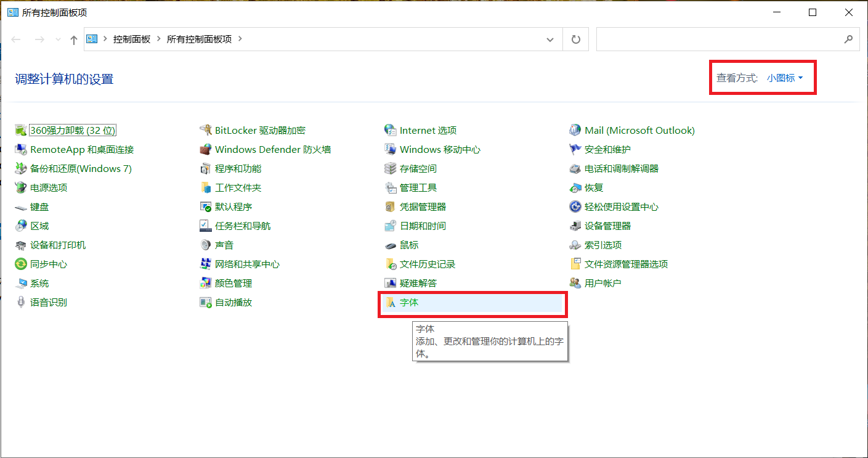Click the 工作文件夹 folder icon
Image resolution: width=868 pixels, height=458 pixels.
(x=206, y=187)
